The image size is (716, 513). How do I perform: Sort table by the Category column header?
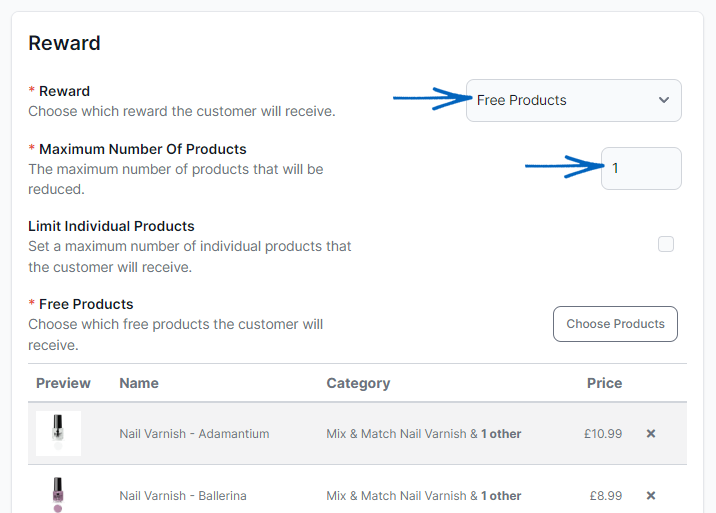[x=358, y=383]
